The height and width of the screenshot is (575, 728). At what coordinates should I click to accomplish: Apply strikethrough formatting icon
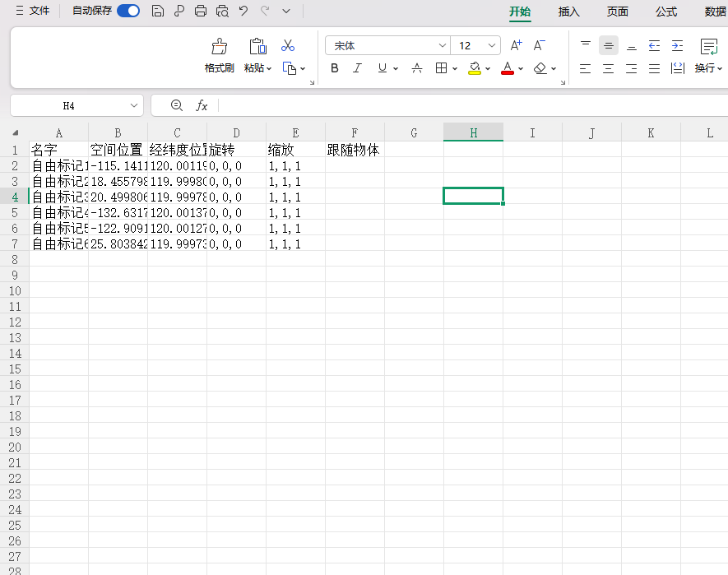tap(417, 68)
